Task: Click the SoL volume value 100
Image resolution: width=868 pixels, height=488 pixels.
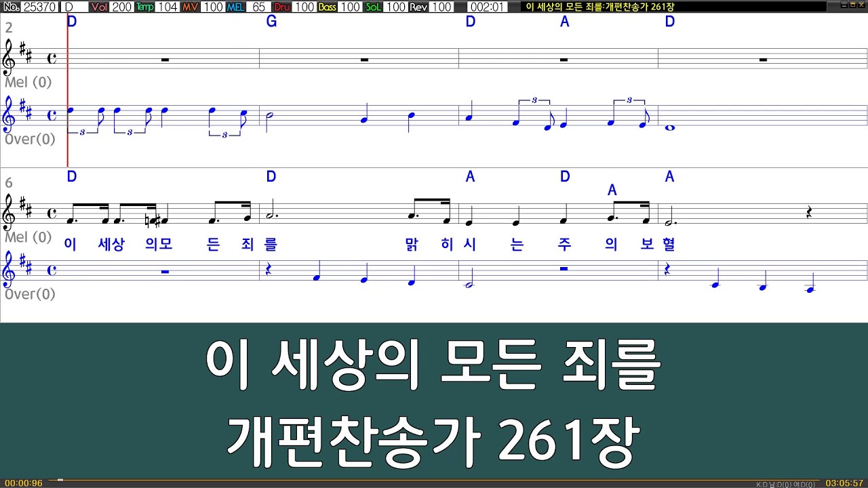Action: (x=395, y=7)
